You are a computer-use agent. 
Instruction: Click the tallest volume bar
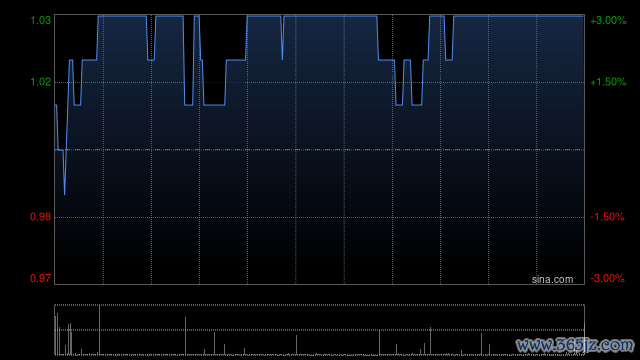point(99,330)
